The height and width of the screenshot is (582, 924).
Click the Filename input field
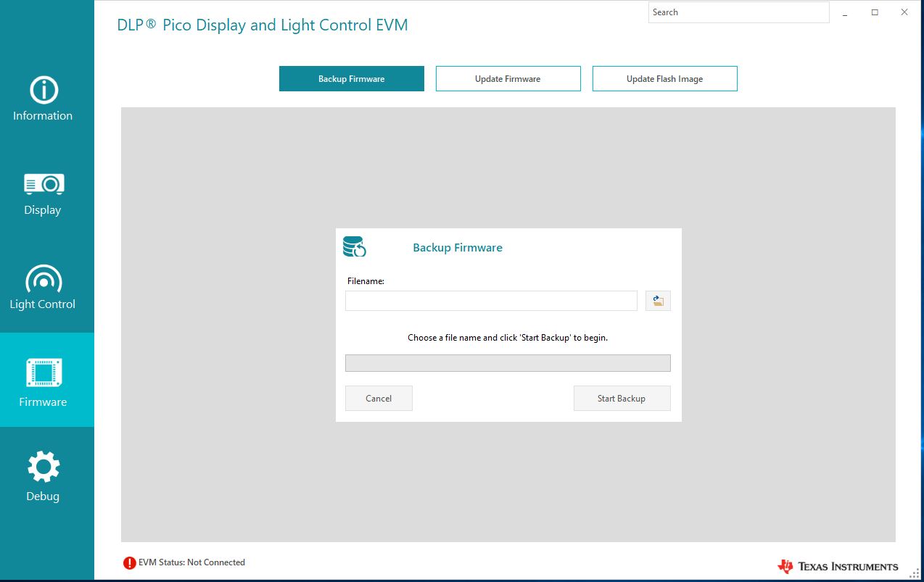491,301
